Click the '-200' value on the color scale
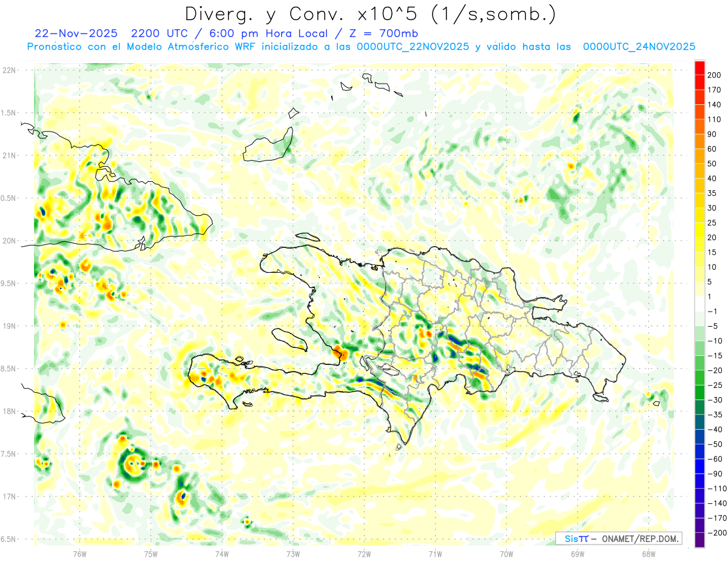The image size is (728, 562). point(716,532)
